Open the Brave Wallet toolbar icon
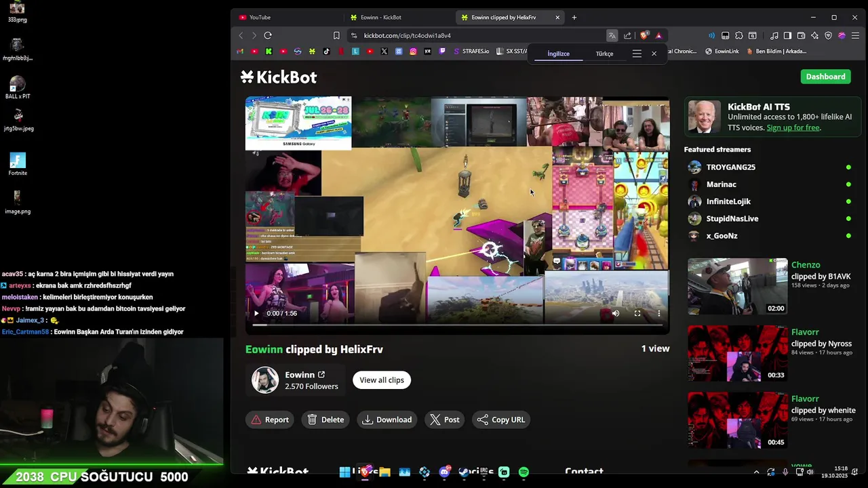The image size is (868, 488). (x=801, y=35)
